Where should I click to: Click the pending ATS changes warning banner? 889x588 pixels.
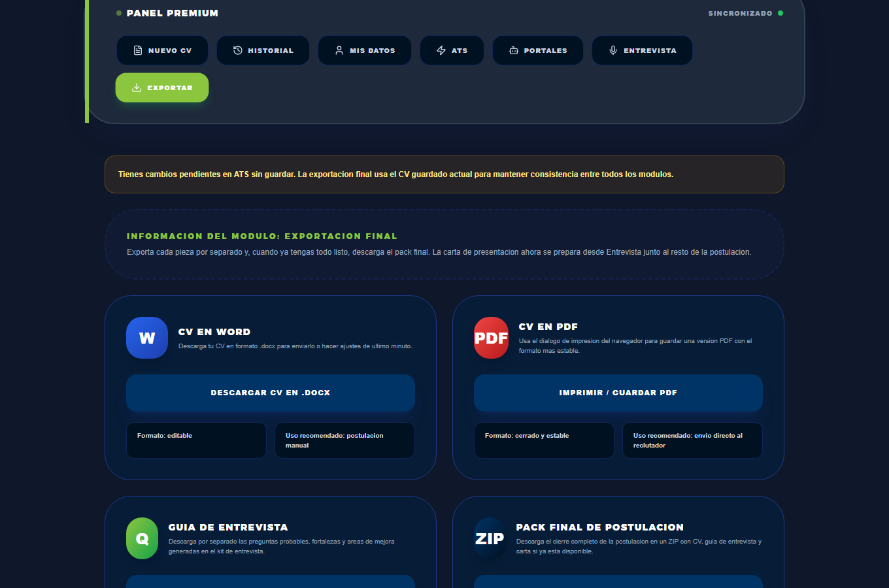pos(444,174)
